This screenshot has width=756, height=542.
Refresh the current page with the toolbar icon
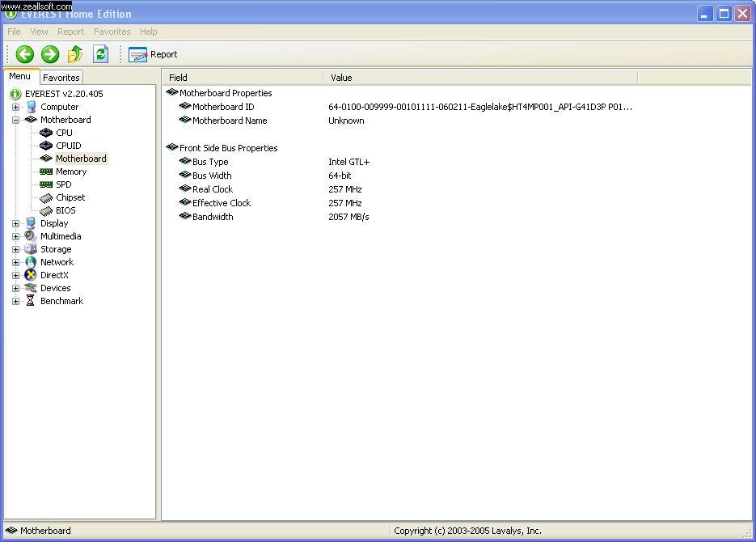101,54
